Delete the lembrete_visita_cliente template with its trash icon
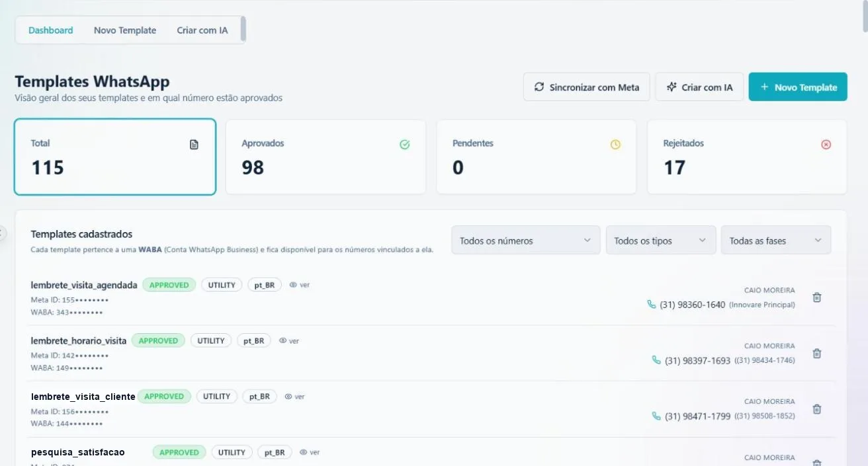The width and height of the screenshot is (868, 466). click(x=816, y=409)
